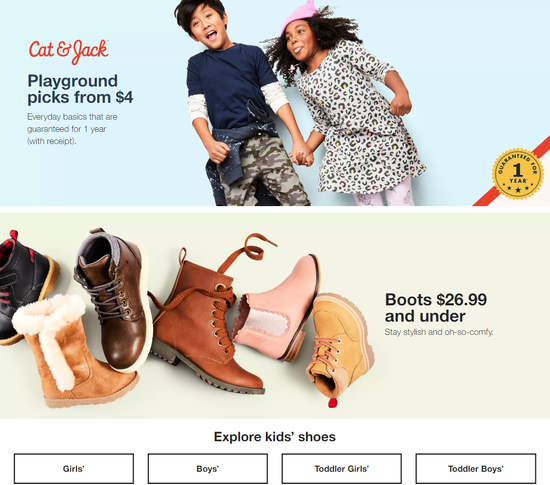Click the Playground picks from $4 headline

(x=80, y=89)
